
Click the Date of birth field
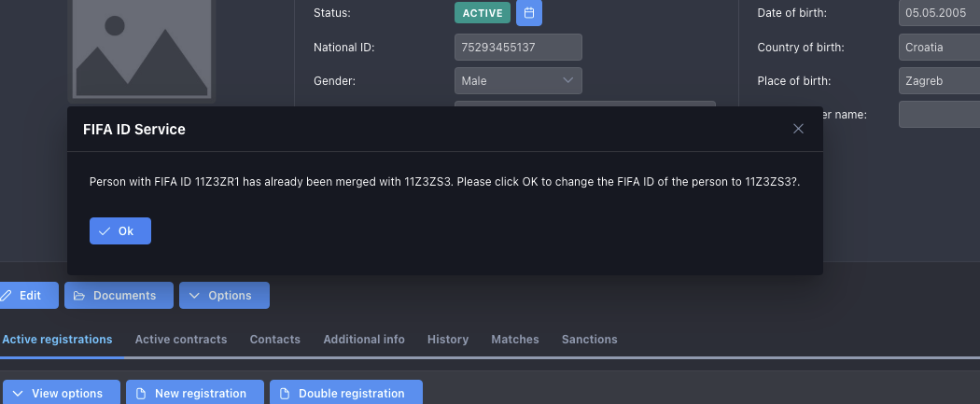[938, 13]
